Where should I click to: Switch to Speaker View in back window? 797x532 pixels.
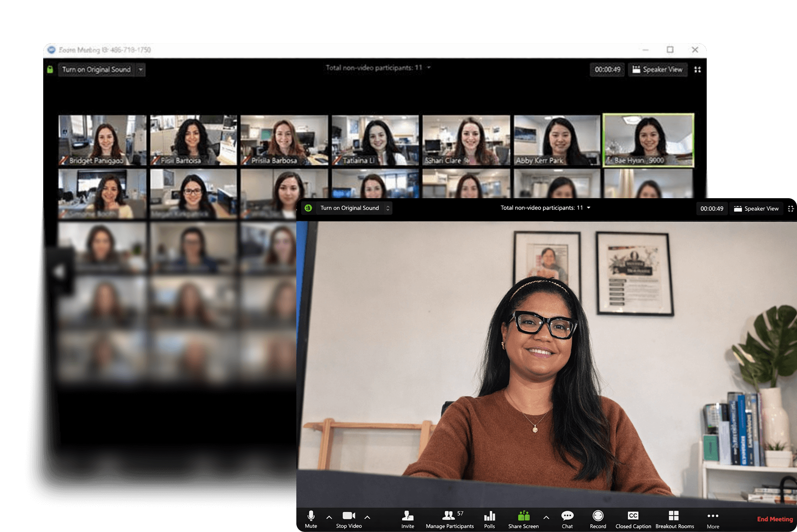[x=657, y=70]
